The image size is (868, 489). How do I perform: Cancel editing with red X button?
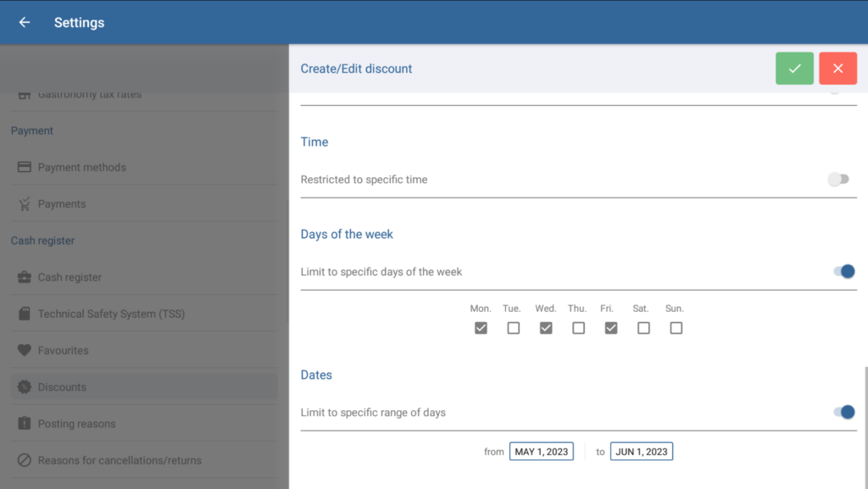point(837,69)
